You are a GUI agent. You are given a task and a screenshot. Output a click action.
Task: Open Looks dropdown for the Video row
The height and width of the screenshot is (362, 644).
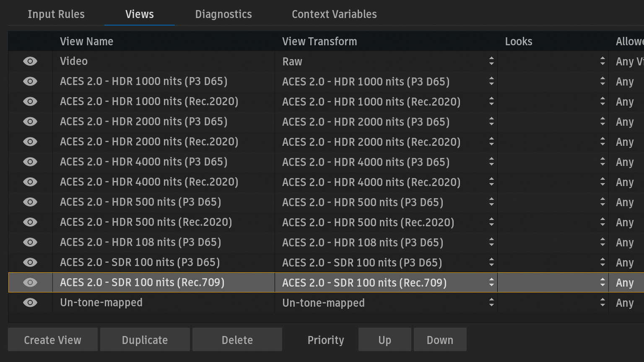553,62
